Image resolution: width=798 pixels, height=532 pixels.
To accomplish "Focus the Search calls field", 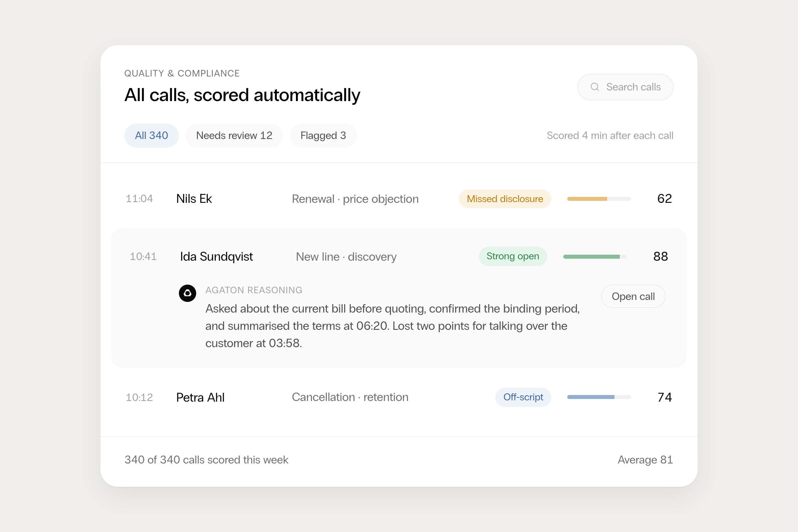I will pyautogui.click(x=625, y=87).
